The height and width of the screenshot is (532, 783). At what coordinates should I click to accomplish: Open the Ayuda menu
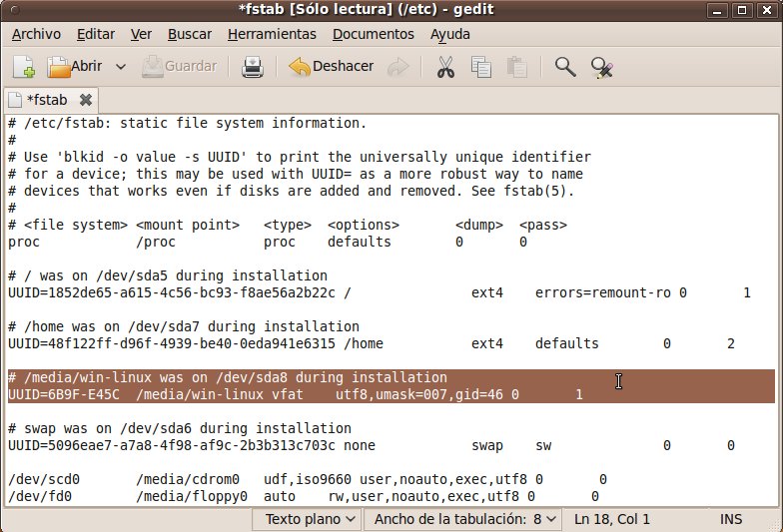click(x=450, y=34)
